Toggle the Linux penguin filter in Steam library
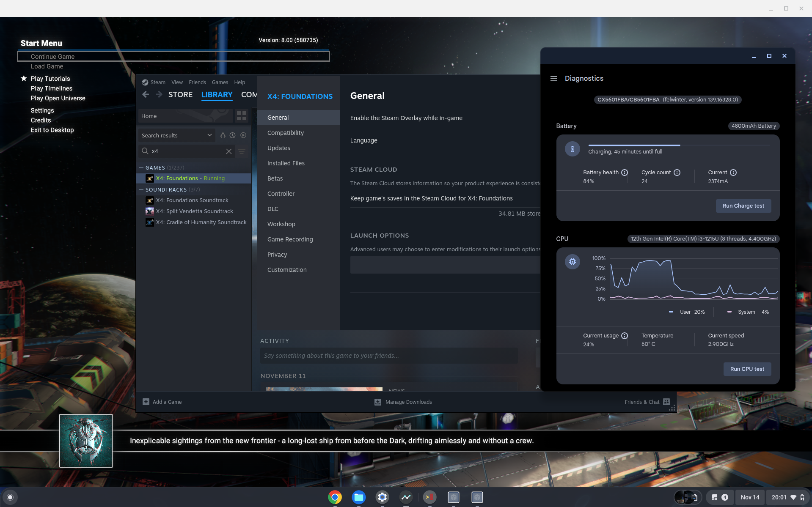Screen dimensions: 812x507 tap(223, 135)
